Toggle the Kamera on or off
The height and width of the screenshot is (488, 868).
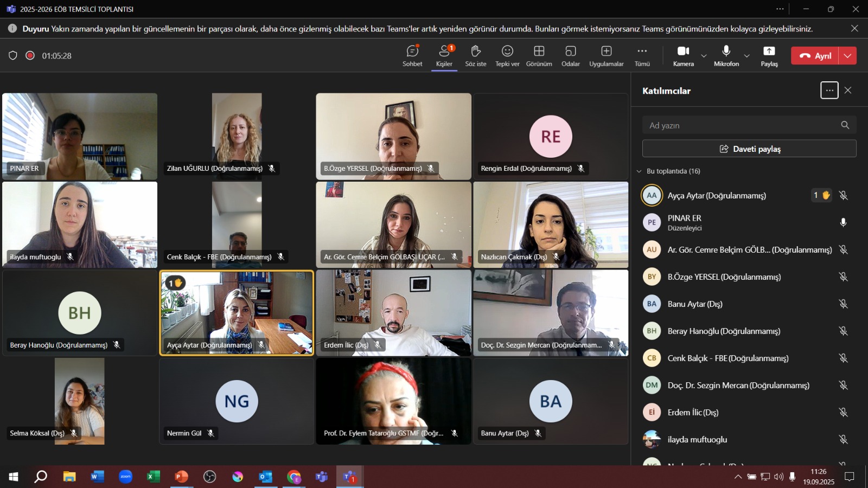coord(683,55)
